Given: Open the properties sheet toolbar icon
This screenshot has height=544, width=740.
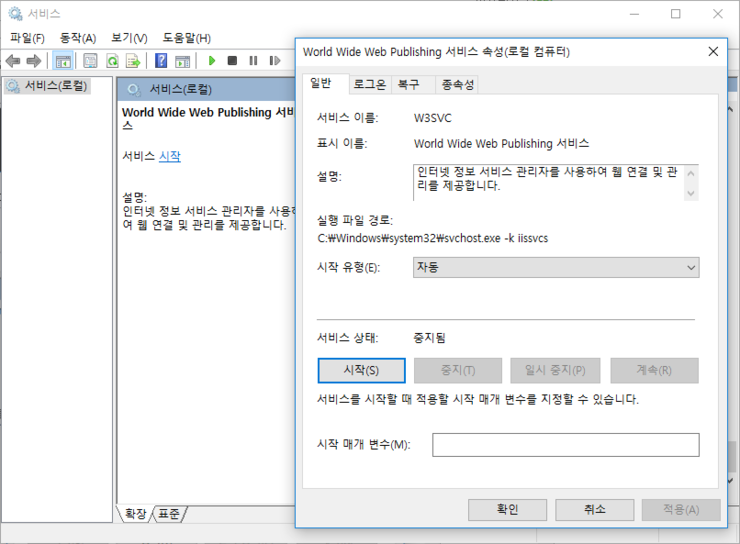Looking at the screenshot, I should (x=90, y=61).
